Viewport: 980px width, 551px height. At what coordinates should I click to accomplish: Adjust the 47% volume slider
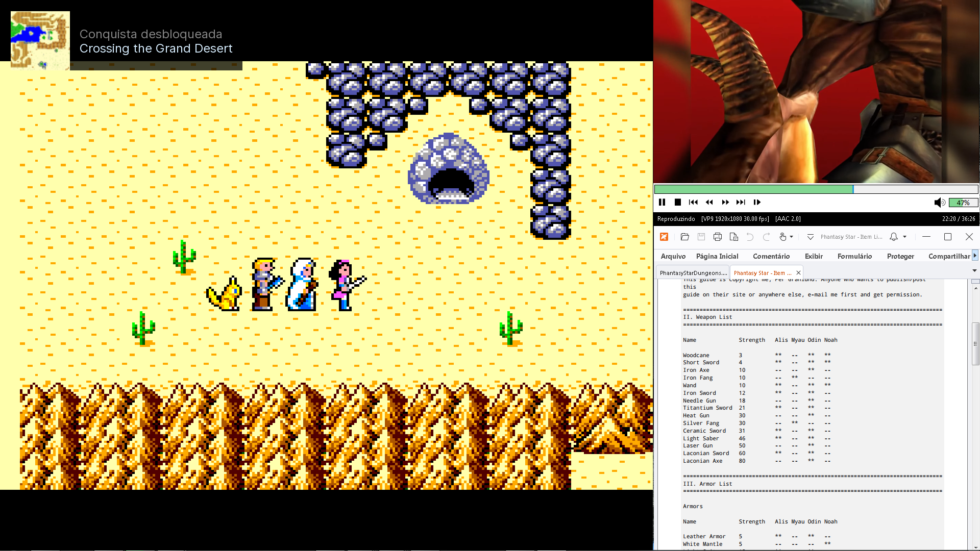[x=963, y=203]
